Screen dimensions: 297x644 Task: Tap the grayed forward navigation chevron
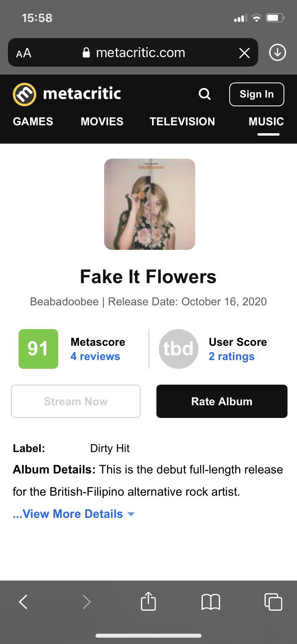tap(87, 601)
